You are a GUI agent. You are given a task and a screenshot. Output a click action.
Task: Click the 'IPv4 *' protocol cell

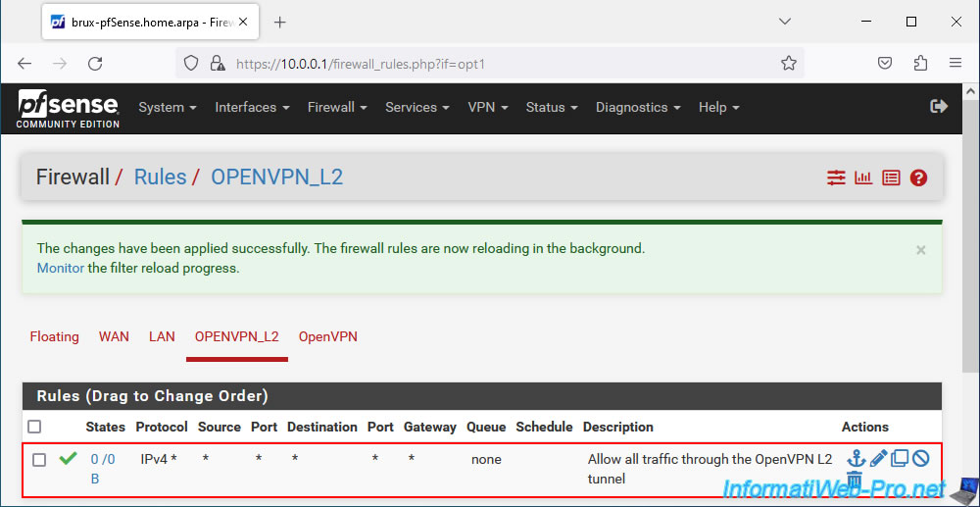click(x=159, y=460)
